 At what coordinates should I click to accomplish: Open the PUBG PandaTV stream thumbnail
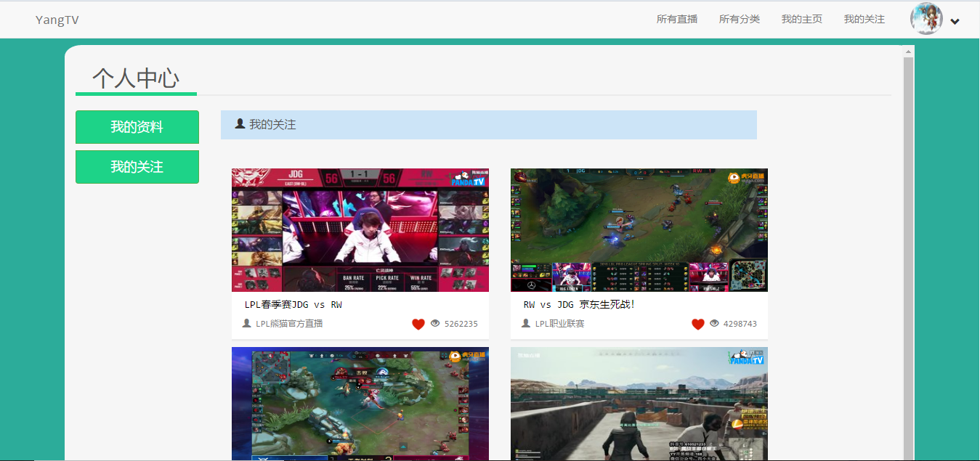click(639, 404)
